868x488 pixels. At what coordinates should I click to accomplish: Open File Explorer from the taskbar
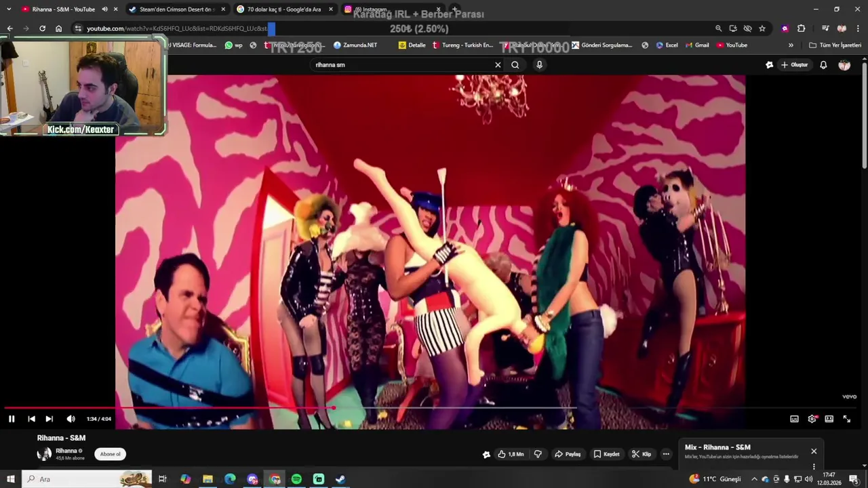pos(208,479)
